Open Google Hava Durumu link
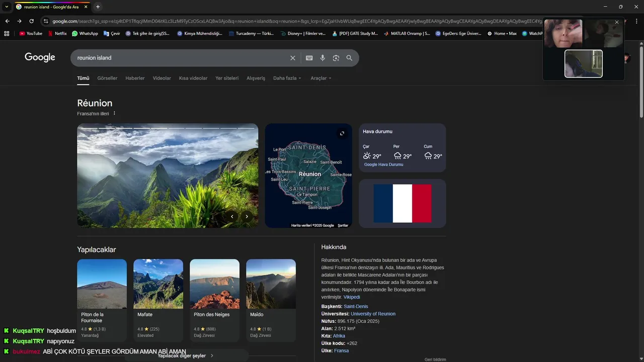Screen dimensions: 644x362 point(384,164)
